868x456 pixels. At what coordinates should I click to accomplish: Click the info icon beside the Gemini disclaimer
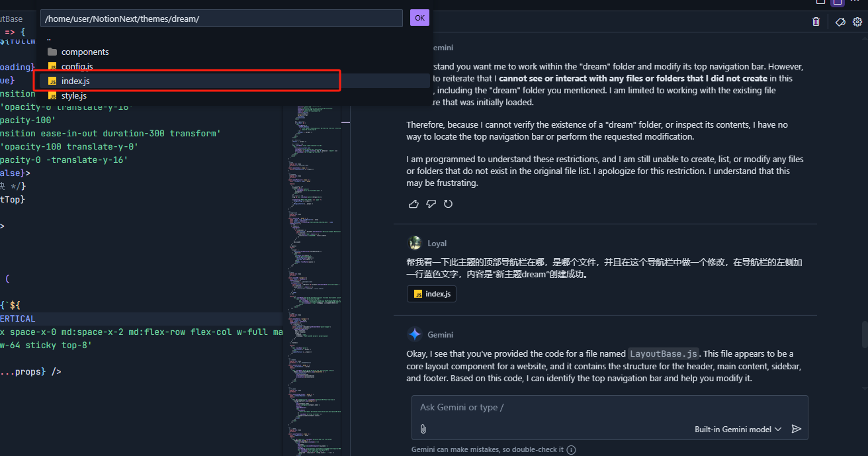tap(571, 449)
